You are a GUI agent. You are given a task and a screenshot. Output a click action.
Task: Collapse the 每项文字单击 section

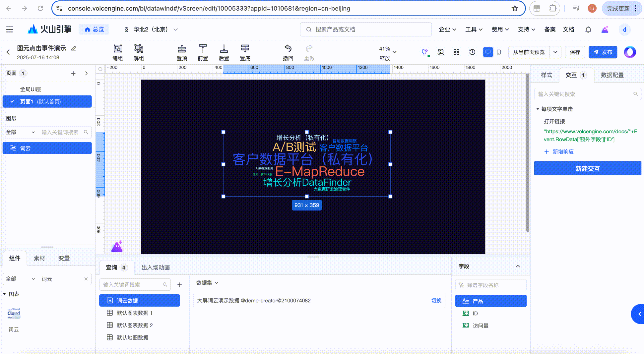(538, 109)
